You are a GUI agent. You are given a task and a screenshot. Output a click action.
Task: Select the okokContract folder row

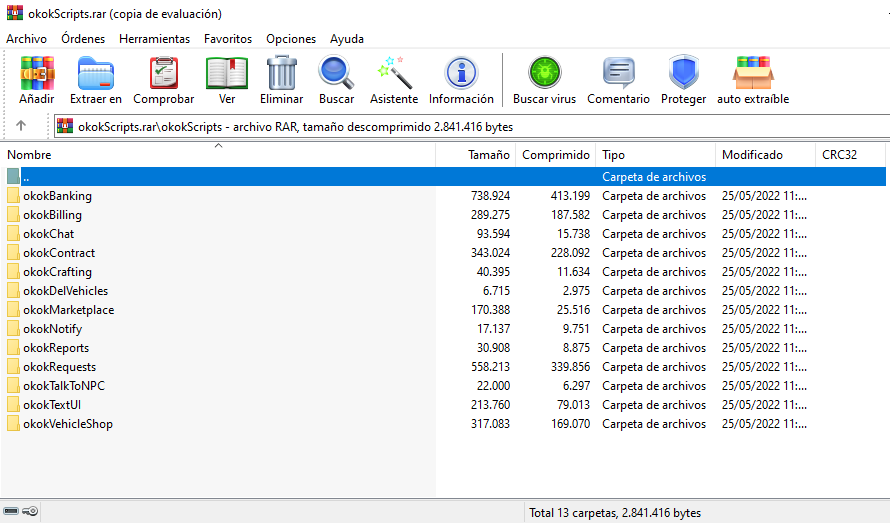pyautogui.click(x=443, y=253)
